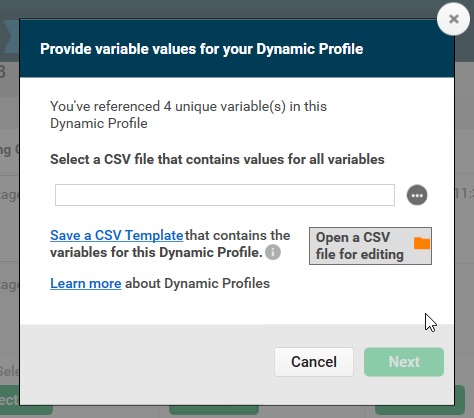This screenshot has width=474, height=418.
Task: Close the dialog with the round X button
Action: coord(453,19)
